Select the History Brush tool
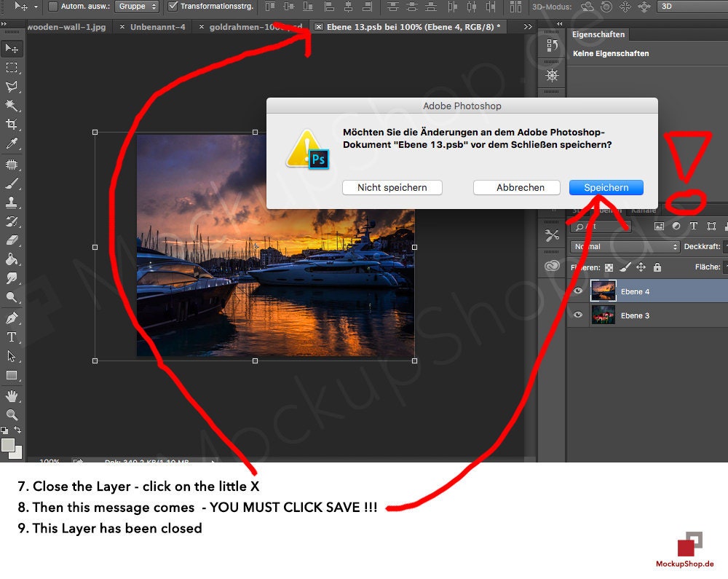 pos(12,221)
